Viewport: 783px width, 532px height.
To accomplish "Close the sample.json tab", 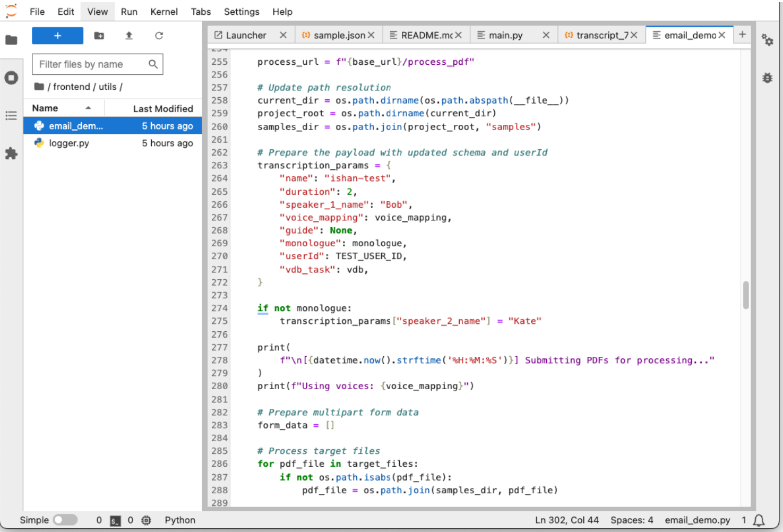I will (371, 35).
